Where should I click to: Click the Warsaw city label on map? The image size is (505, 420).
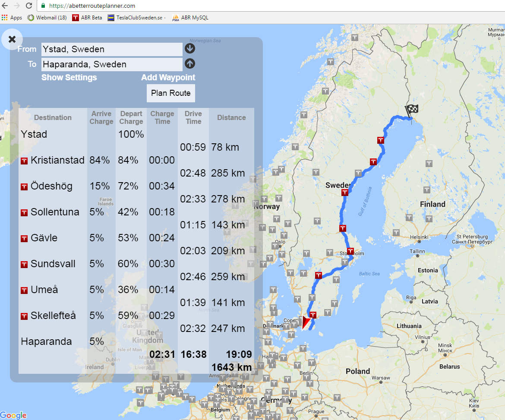pos(381,378)
